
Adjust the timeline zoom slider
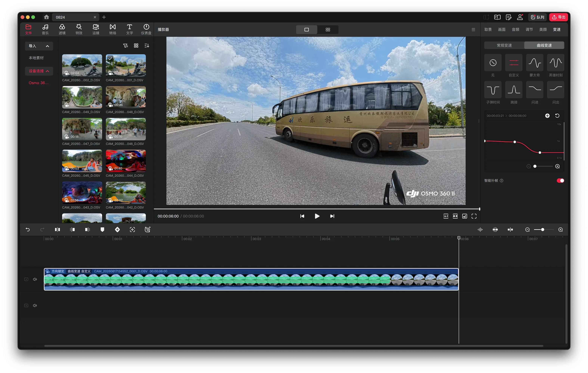coord(543,230)
